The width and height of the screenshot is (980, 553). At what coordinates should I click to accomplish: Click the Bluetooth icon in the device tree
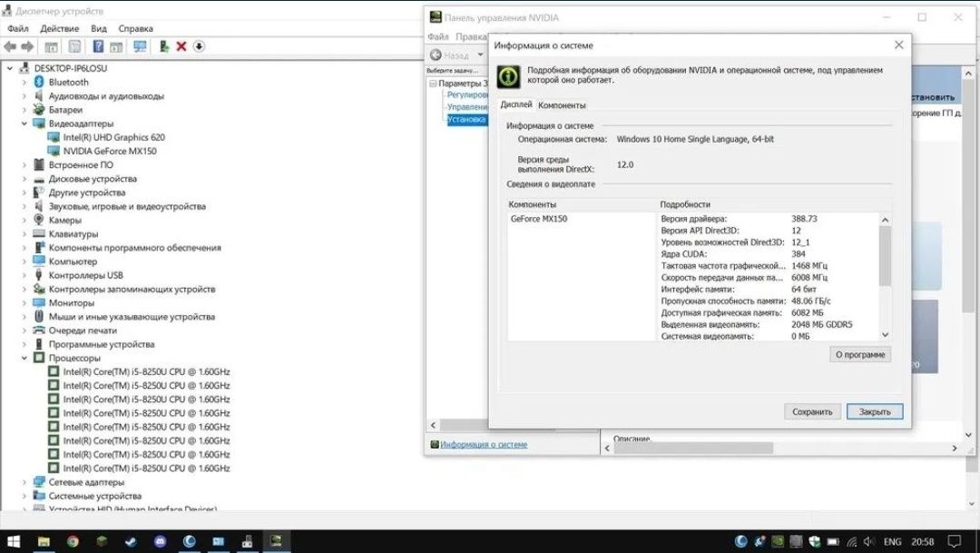[39, 82]
